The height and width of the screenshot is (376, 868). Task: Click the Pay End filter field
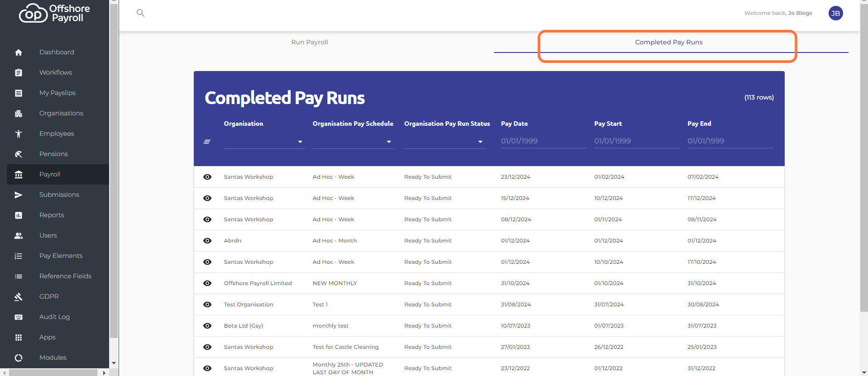point(730,141)
